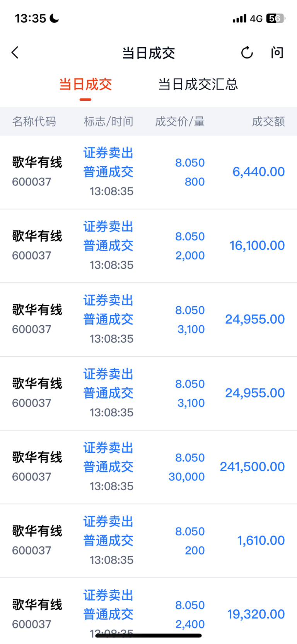Tap the 成交价/量 column header
The width and height of the screenshot is (297, 644).
click(179, 122)
